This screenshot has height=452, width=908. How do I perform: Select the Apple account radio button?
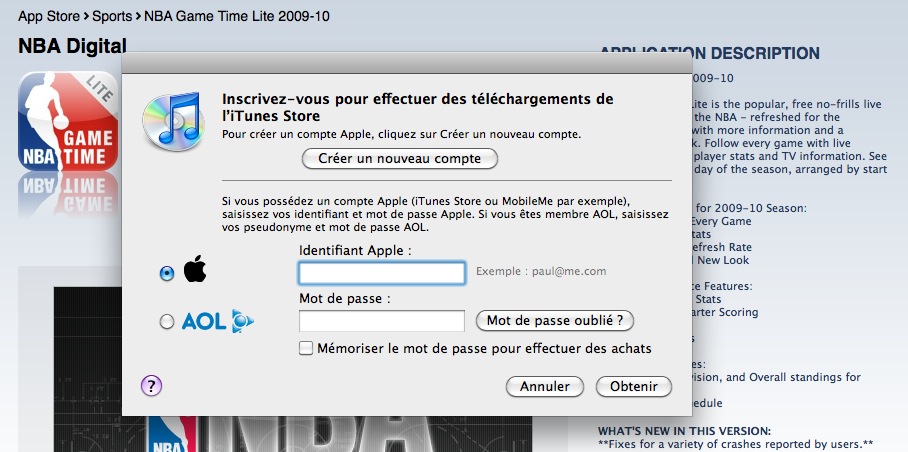click(x=167, y=273)
